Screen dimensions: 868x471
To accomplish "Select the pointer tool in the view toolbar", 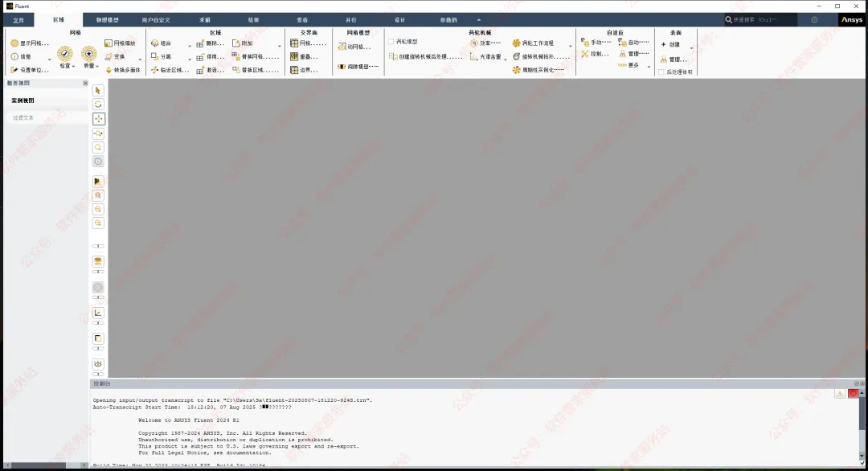I will point(98,90).
